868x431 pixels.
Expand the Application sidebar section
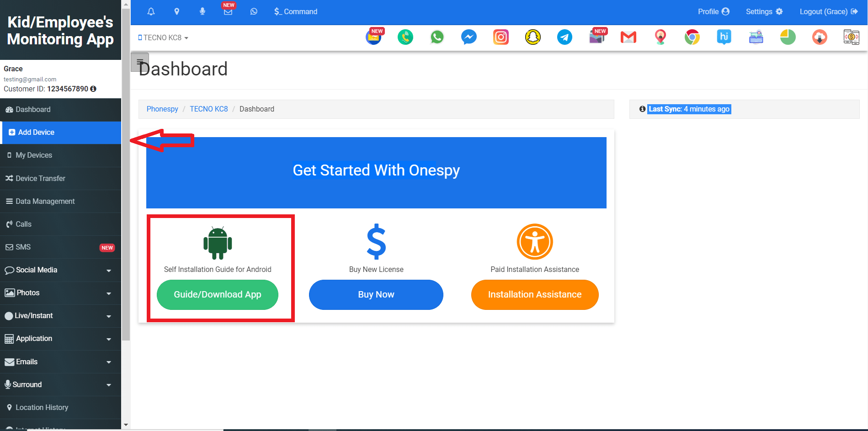60,339
